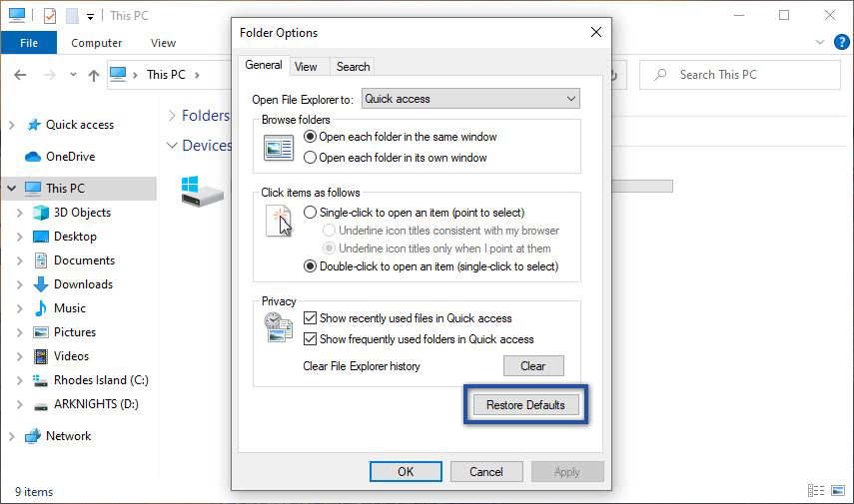The height and width of the screenshot is (504, 854).
Task: Click the Clear history button
Action: point(533,365)
